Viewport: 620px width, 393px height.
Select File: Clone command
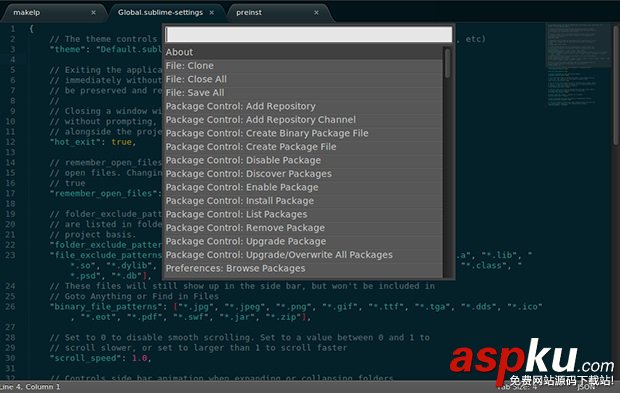click(303, 66)
